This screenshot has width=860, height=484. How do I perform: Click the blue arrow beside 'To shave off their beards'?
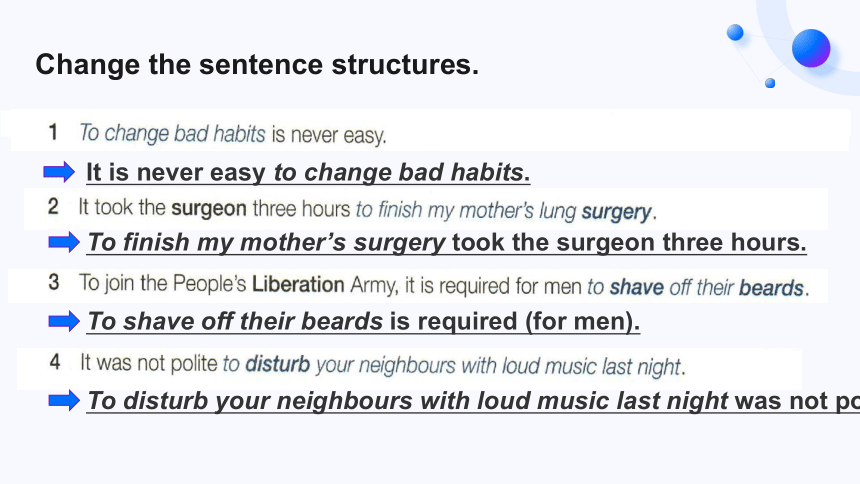[x=64, y=321]
